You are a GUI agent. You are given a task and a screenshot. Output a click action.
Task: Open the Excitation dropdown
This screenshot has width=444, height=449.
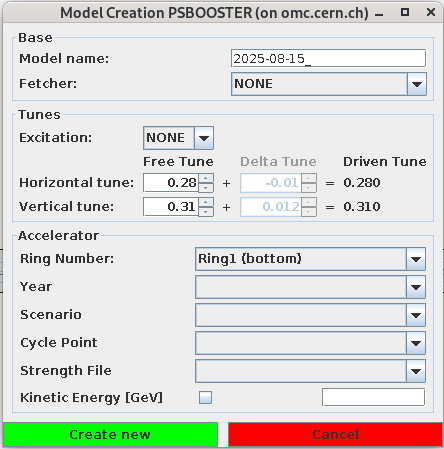pyautogui.click(x=178, y=138)
